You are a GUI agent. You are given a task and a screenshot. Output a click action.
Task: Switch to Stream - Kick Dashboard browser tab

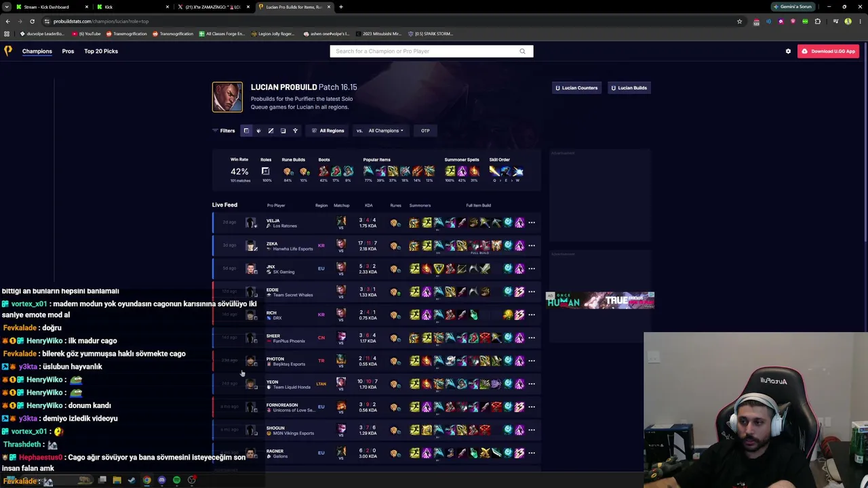point(53,7)
